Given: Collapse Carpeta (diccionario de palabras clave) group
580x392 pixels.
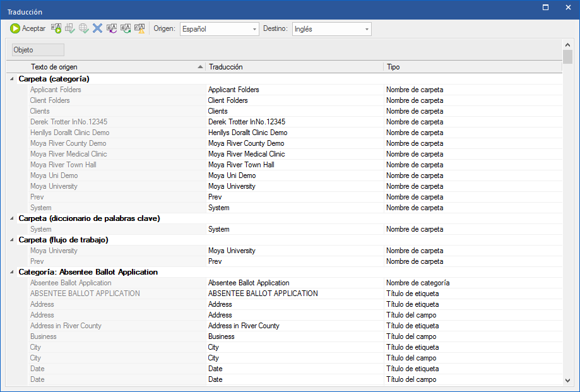Looking at the screenshot, I should pos(12,218).
